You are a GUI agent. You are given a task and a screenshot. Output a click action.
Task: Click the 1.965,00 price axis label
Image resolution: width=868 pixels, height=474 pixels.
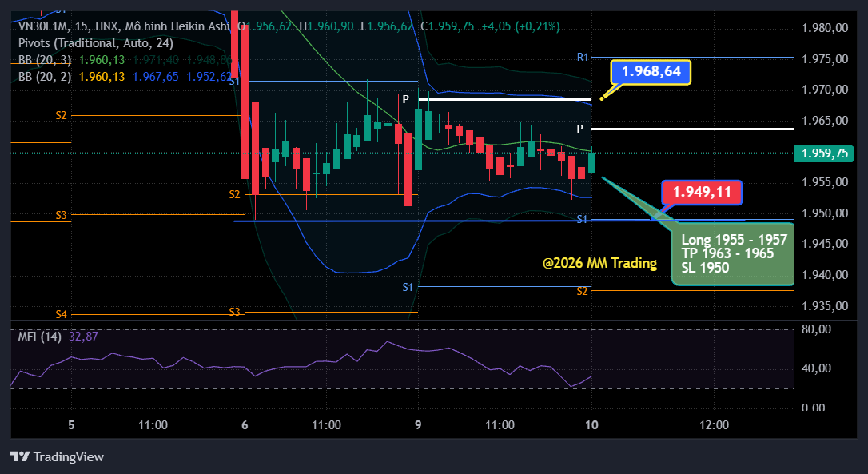coord(825,120)
